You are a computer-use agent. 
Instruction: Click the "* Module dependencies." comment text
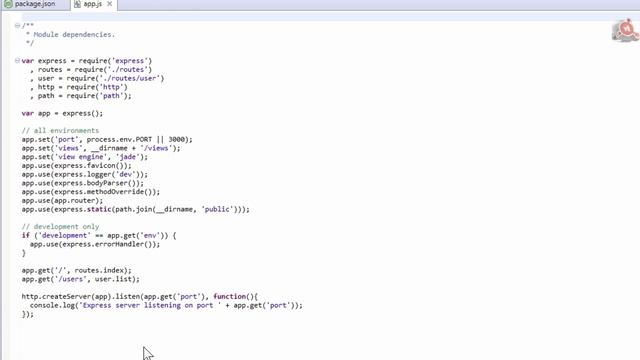[70, 35]
